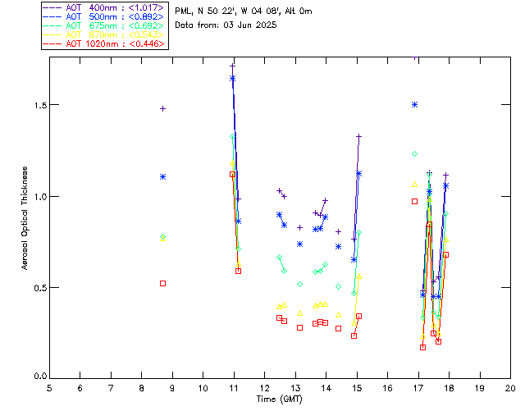Click the AOT 1020nm legend entry
Image resolution: width=525 pixels, height=420 pixels.
pos(104,43)
